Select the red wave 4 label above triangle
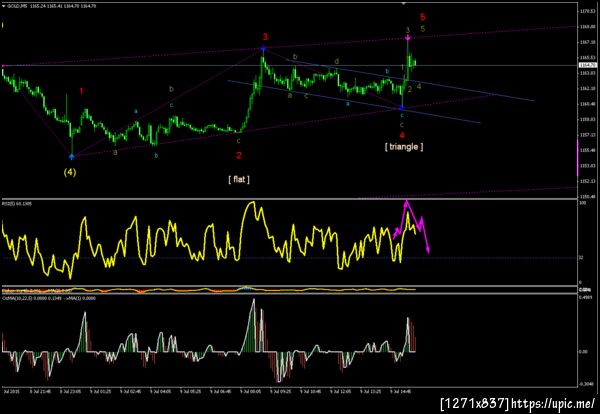The height and width of the screenshot is (414, 600). pyautogui.click(x=402, y=135)
